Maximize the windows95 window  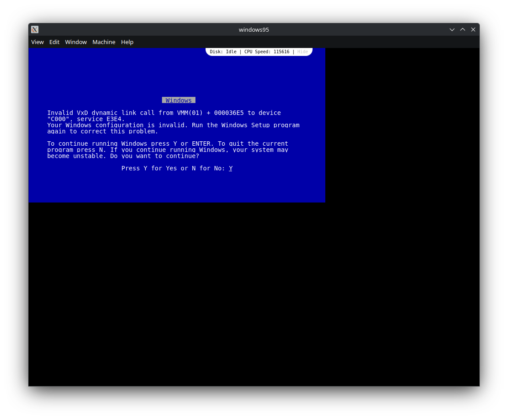tap(463, 29)
